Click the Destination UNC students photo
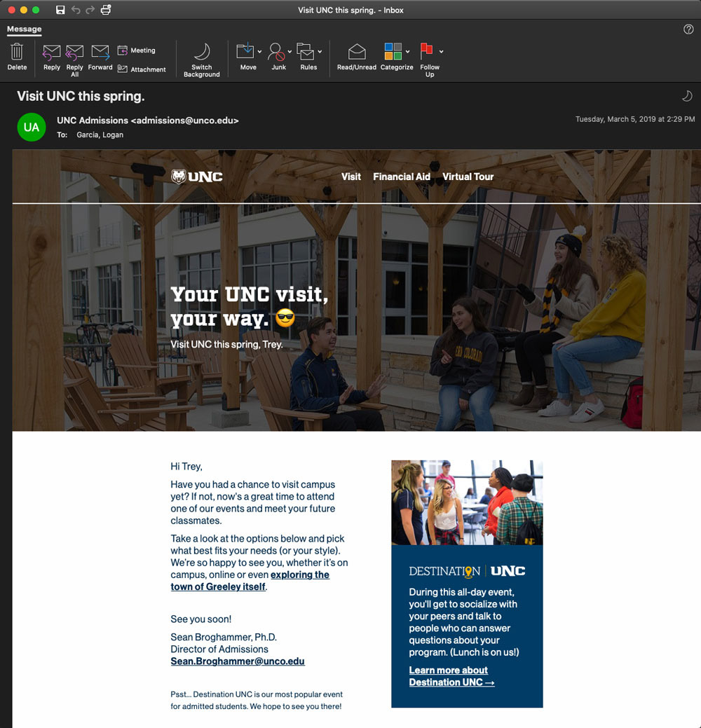This screenshot has height=728, width=701. (467, 502)
